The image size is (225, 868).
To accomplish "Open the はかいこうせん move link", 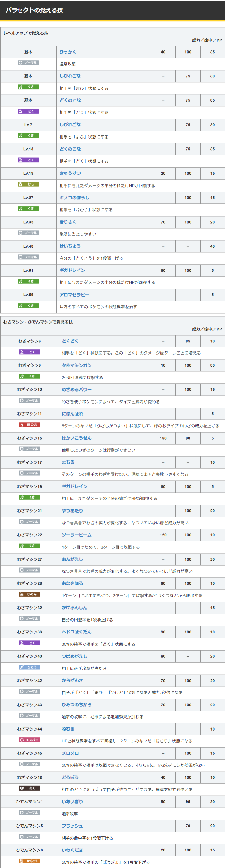I will [77, 438].
